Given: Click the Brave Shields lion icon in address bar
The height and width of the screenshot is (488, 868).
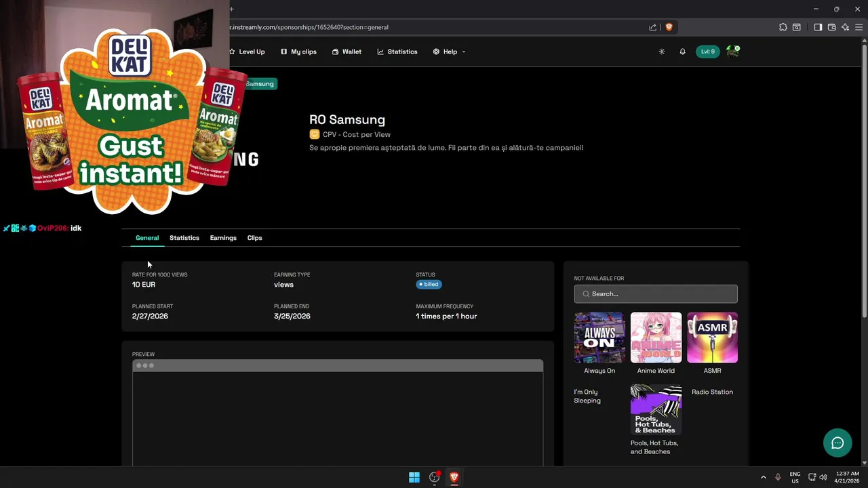Looking at the screenshot, I should coord(669,27).
